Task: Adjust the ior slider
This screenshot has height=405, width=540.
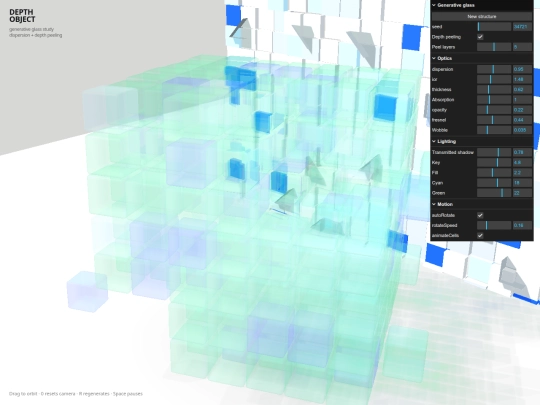Action: point(494,79)
